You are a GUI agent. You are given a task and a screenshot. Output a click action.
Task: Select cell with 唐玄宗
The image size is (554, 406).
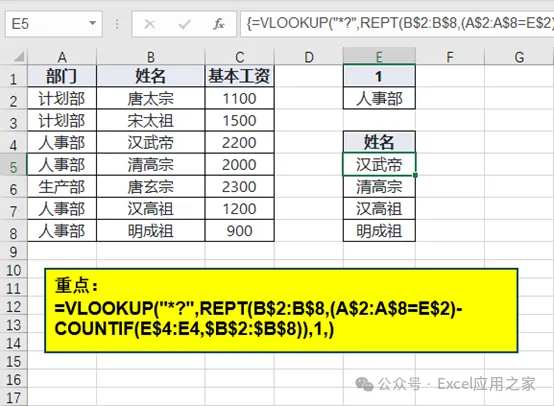(151, 187)
